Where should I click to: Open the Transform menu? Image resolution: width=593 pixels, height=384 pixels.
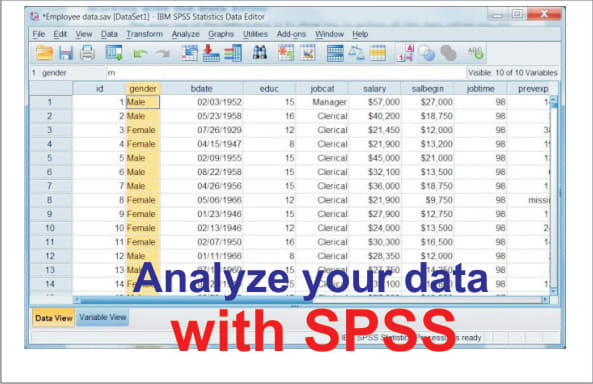tap(144, 34)
